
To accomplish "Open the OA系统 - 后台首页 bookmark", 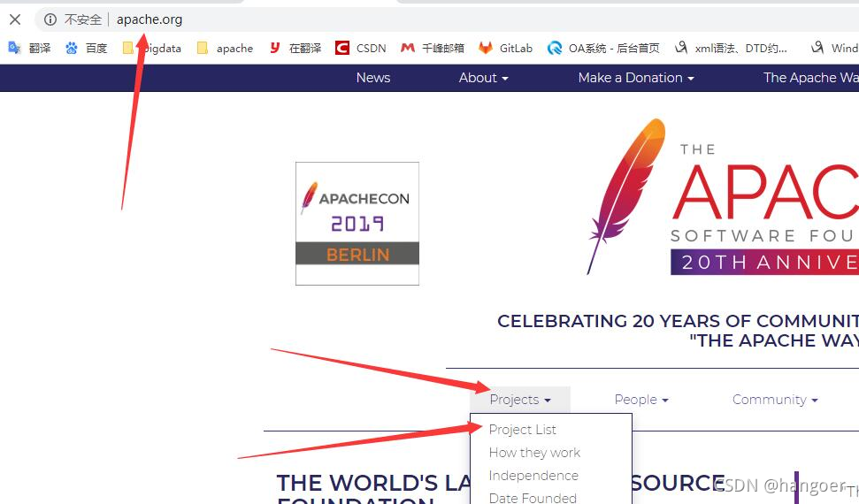I will [603, 49].
